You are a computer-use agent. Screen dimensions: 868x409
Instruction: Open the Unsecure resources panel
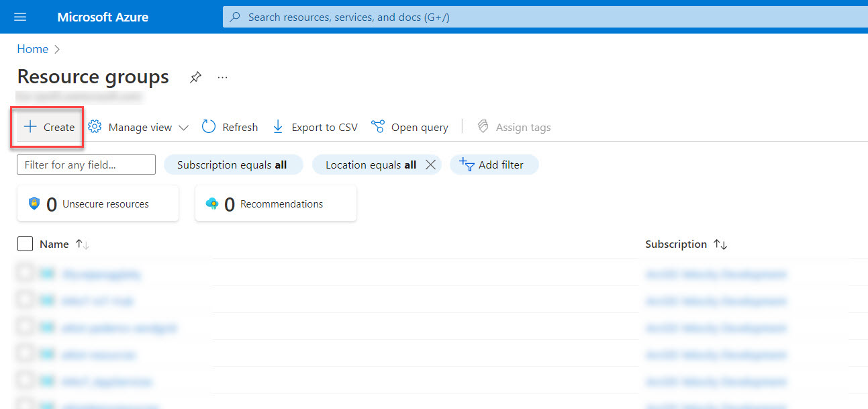click(97, 203)
